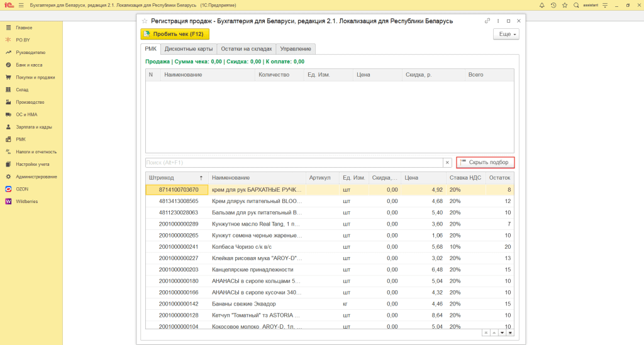Select the Бальзам для рук питательный row
This screenshot has height=345, width=644.
(x=330, y=212)
